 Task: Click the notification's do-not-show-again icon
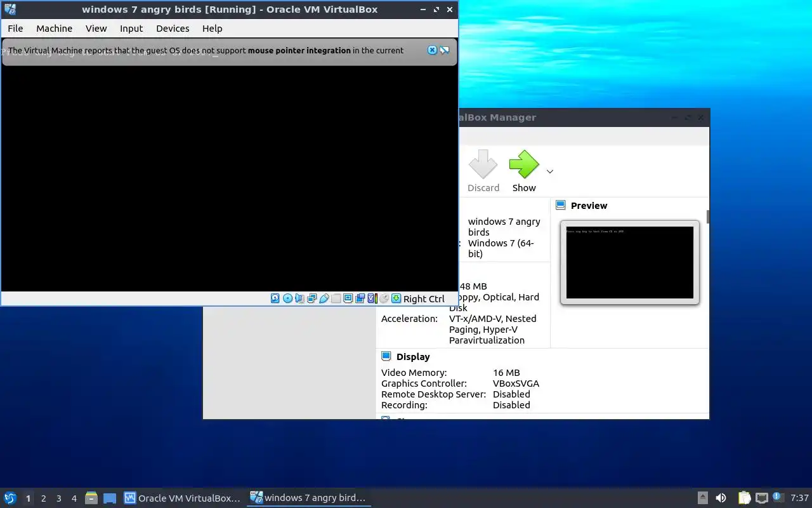coord(445,50)
